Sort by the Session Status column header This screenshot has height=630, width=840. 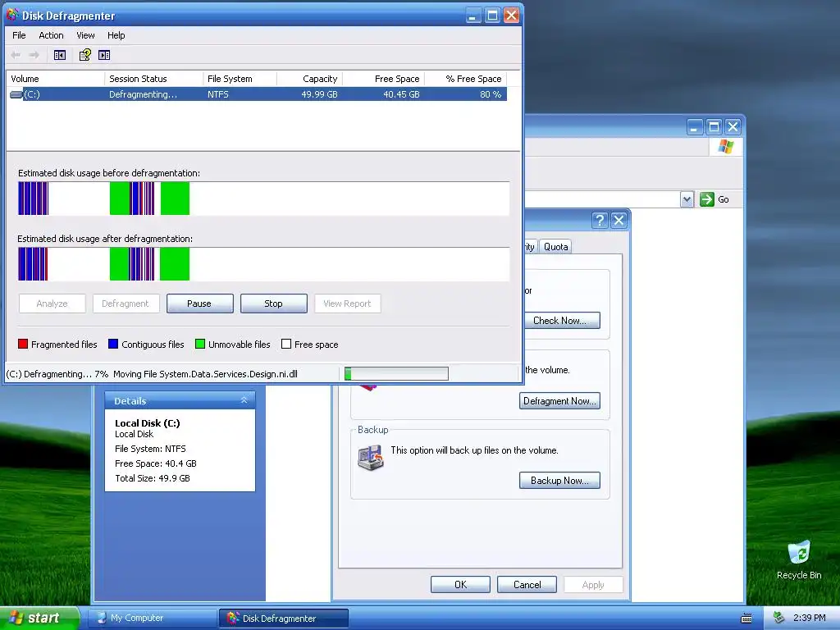[154, 79]
